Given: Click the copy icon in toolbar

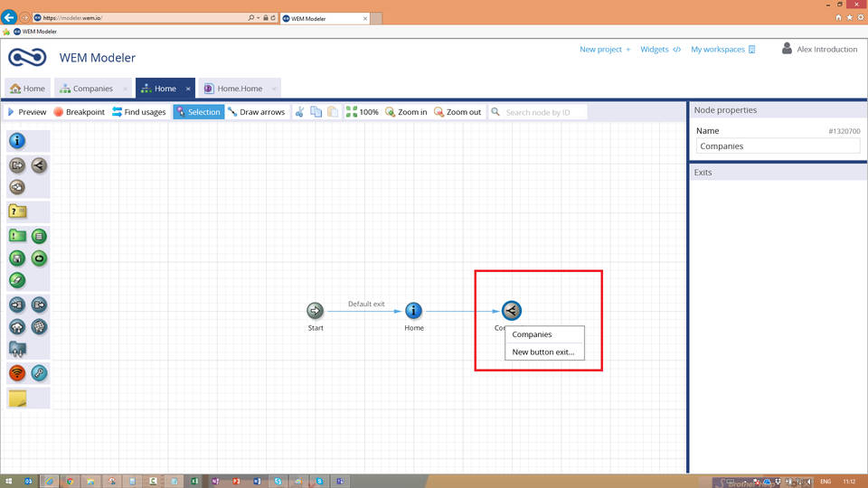Looking at the screenshot, I should coord(316,112).
